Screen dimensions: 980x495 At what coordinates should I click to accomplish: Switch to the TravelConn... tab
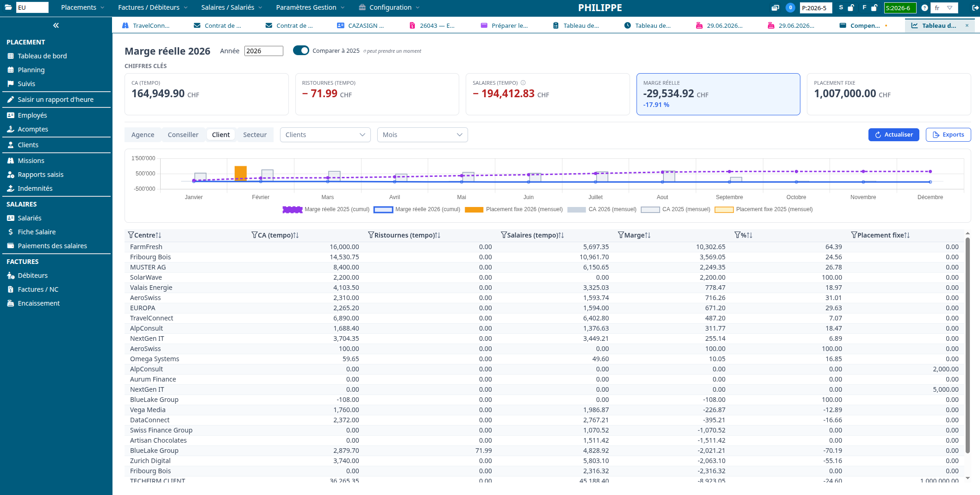pos(146,25)
